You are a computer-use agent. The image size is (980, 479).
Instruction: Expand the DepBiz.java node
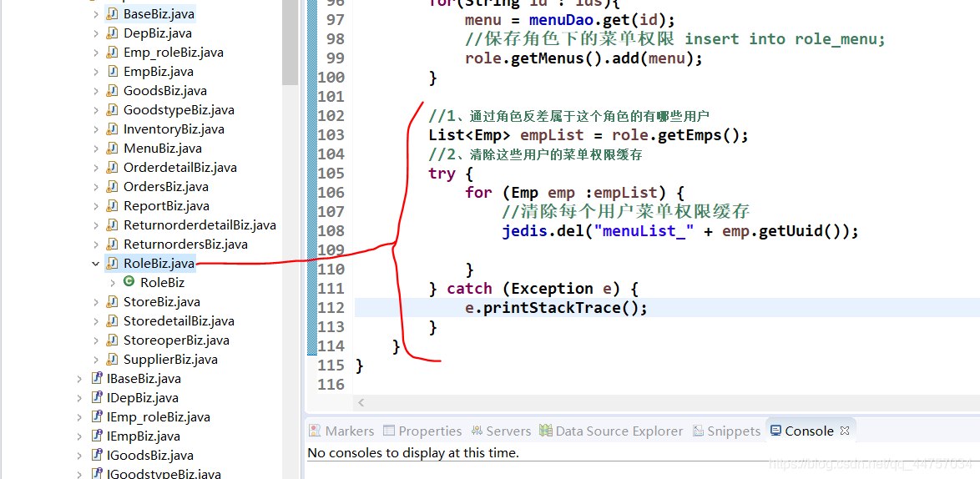[96, 33]
